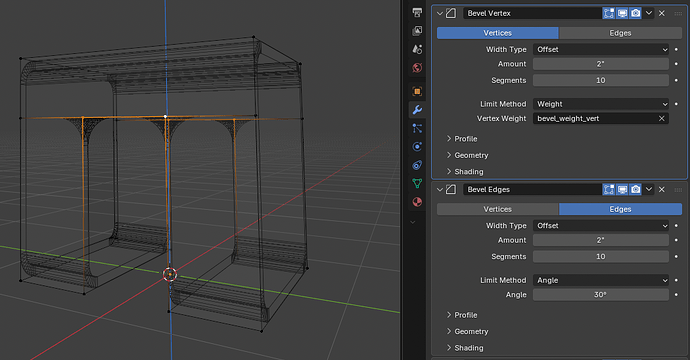Expand Geometry section in Bevel Edges
This screenshot has height=360, width=690.
[x=467, y=331]
